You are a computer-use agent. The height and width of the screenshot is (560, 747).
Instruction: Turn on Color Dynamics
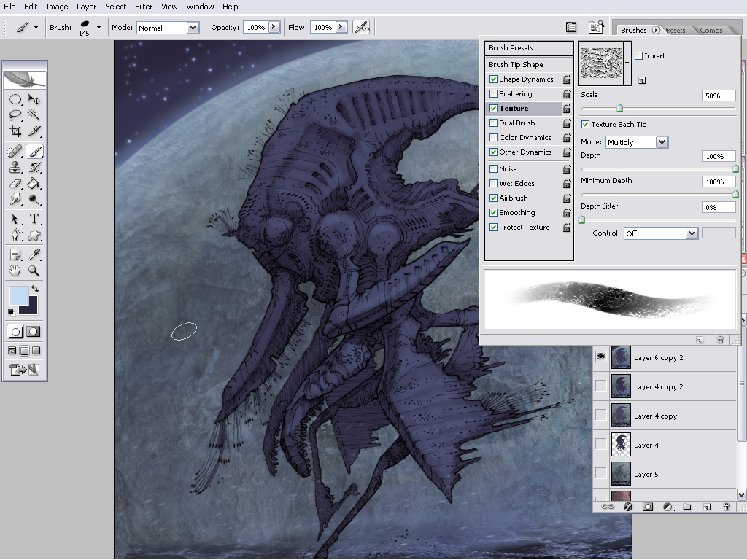tap(494, 138)
